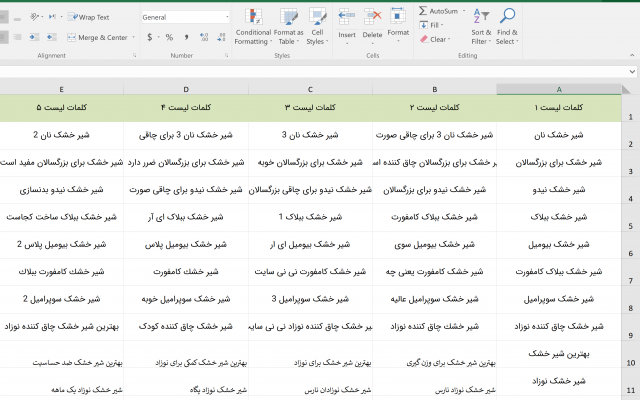Click header cell 'کلمات لیست ۳'
This screenshot has height=400, width=640.
[x=310, y=108]
